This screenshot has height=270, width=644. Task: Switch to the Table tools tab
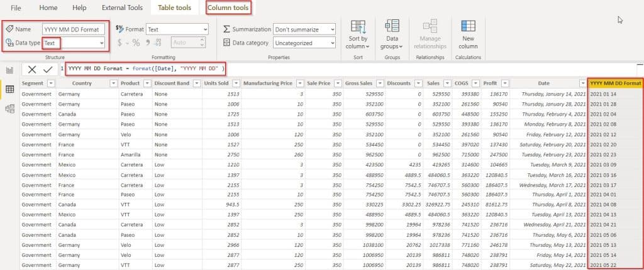[175, 8]
